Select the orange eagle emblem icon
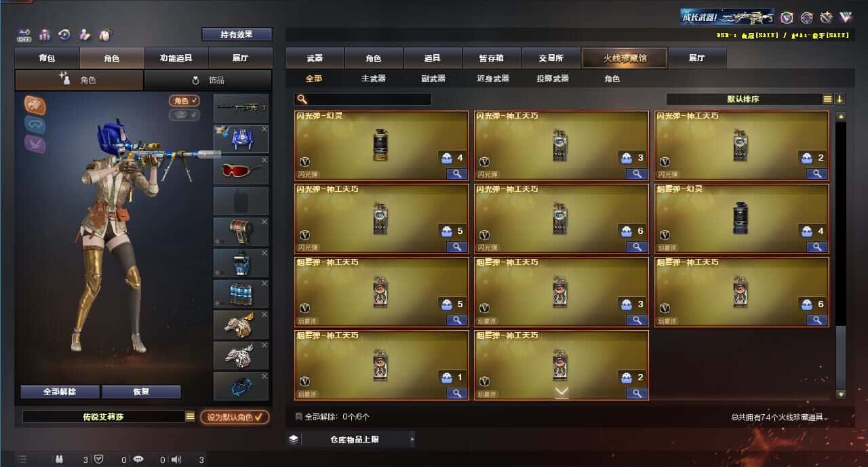This screenshot has height=467, width=868. 35,104
